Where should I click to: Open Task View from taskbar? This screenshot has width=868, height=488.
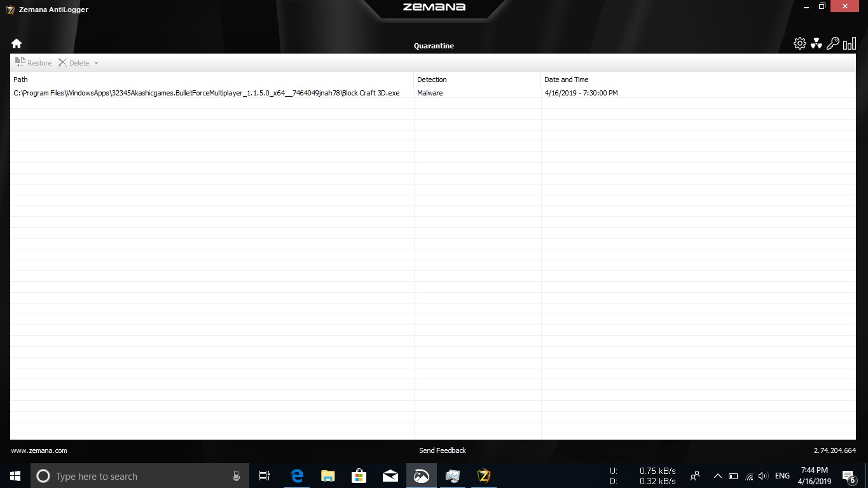[x=265, y=476]
